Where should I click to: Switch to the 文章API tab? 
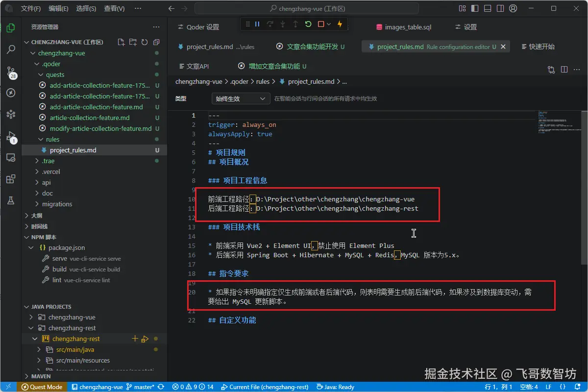coord(194,66)
